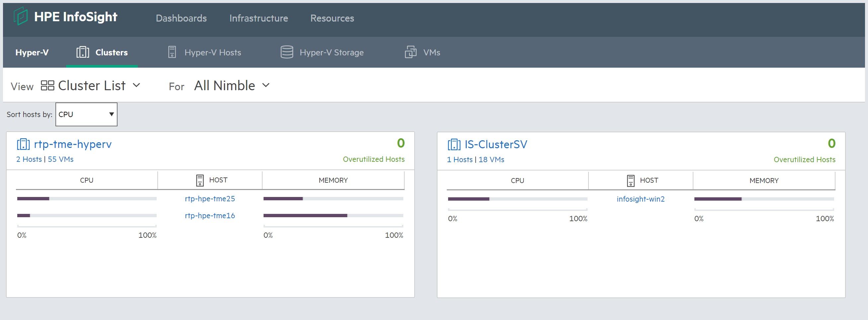
Task: Switch to the Hyper-V Storage tab
Action: coord(322,52)
